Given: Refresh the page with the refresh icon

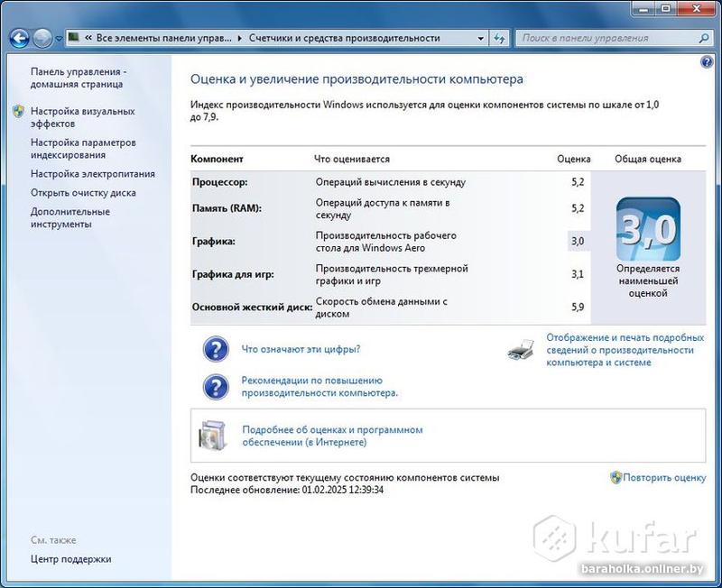Looking at the screenshot, I should pyautogui.click(x=499, y=39).
